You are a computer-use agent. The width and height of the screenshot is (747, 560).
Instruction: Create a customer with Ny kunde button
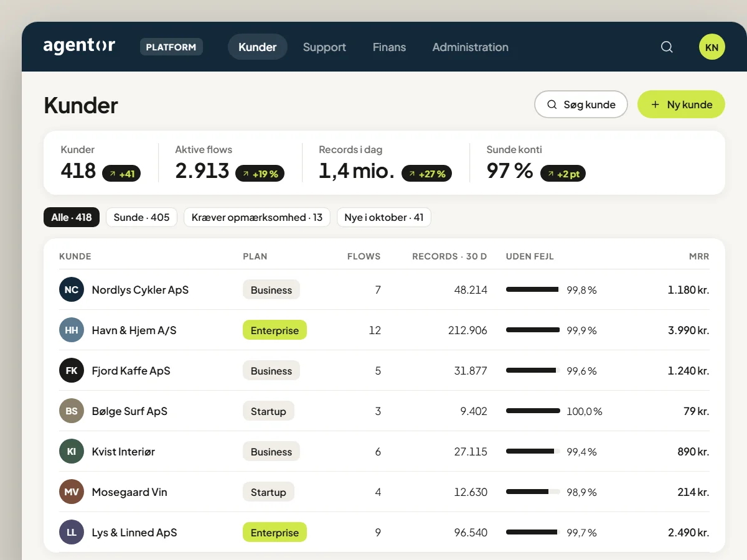681,105
